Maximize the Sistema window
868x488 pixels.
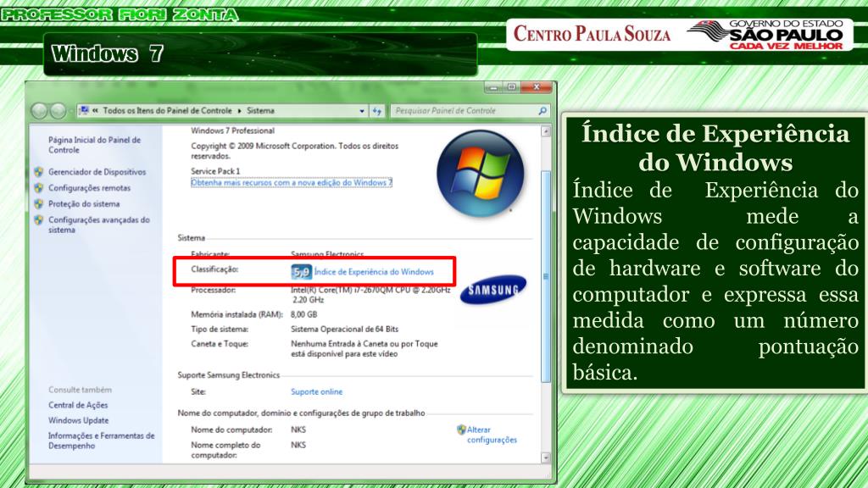[511, 87]
